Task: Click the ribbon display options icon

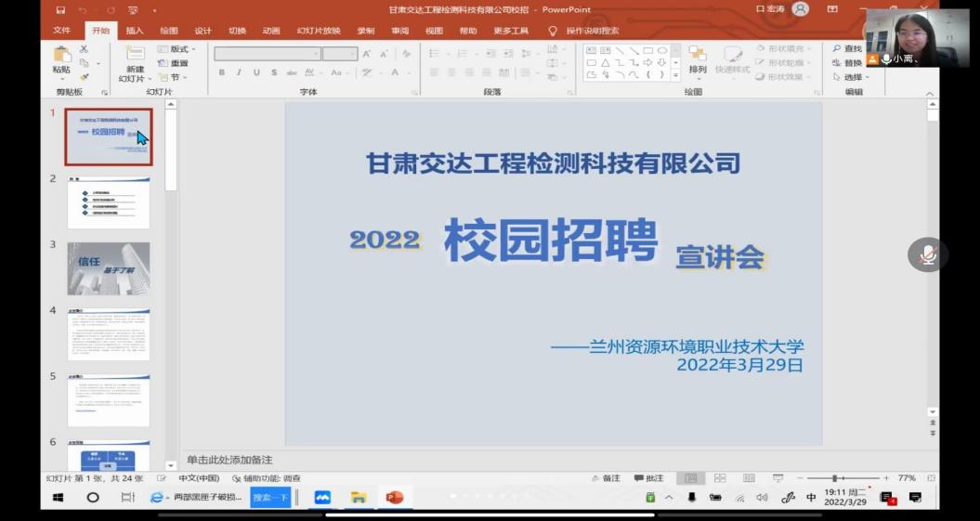Action: click(832, 9)
